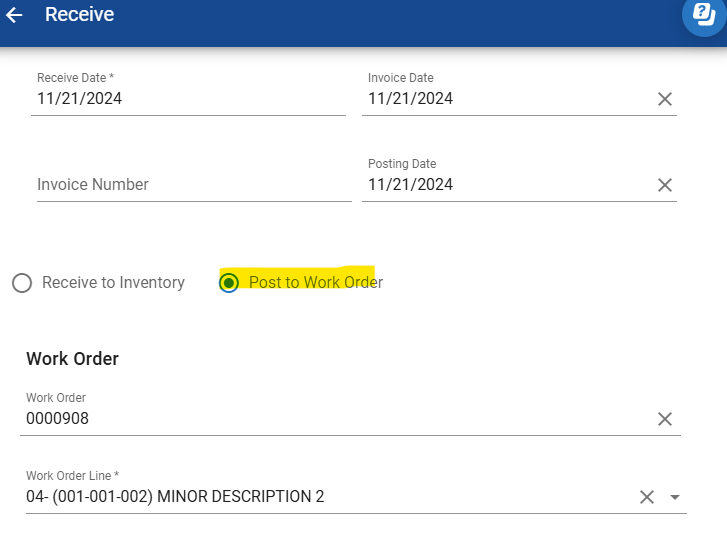This screenshot has width=727, height=535.
Task: Click the Receive to Inventory label text
Action: point(113,283)
